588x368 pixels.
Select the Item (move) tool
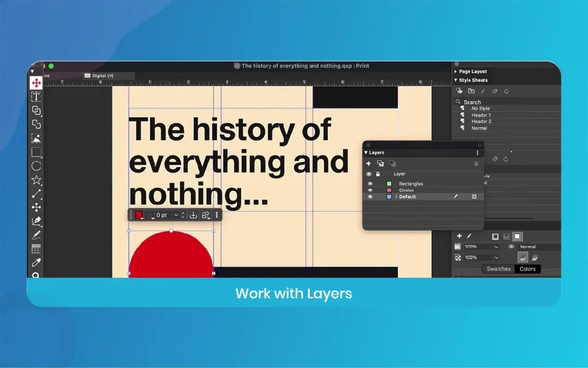tap(36, 83)
